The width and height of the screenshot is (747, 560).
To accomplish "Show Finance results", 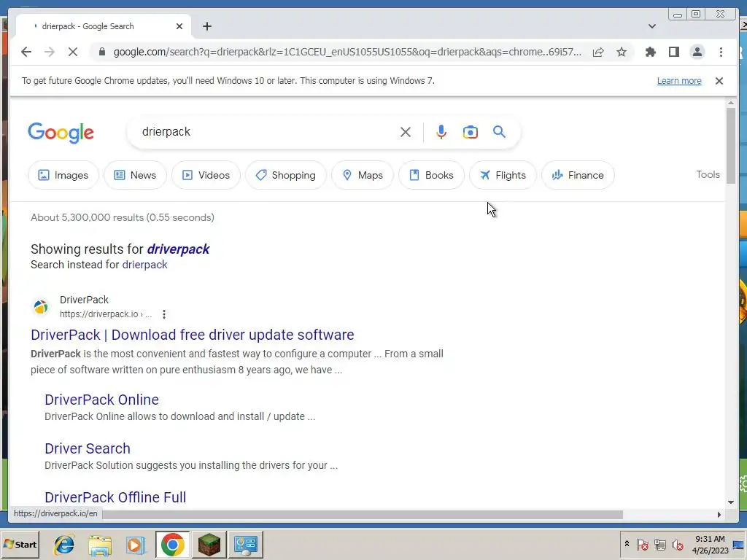I will pyautogui.click(x=578, y=175).
